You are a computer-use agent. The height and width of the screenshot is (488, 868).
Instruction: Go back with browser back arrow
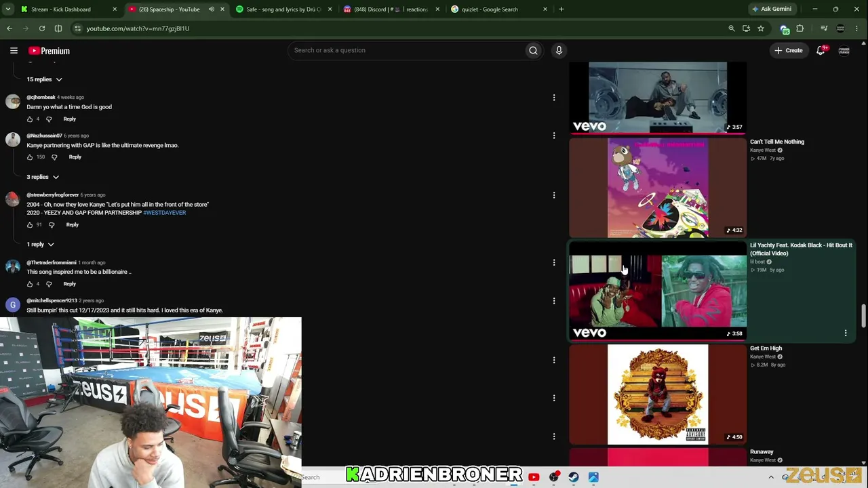9,28
